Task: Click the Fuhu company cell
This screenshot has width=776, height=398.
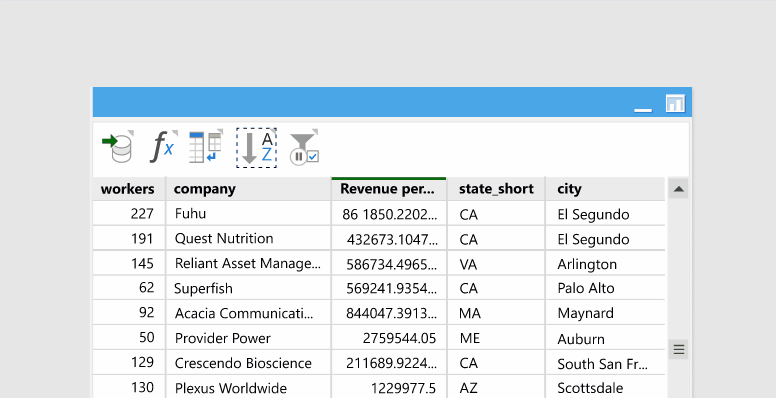Action: (248, 213)
